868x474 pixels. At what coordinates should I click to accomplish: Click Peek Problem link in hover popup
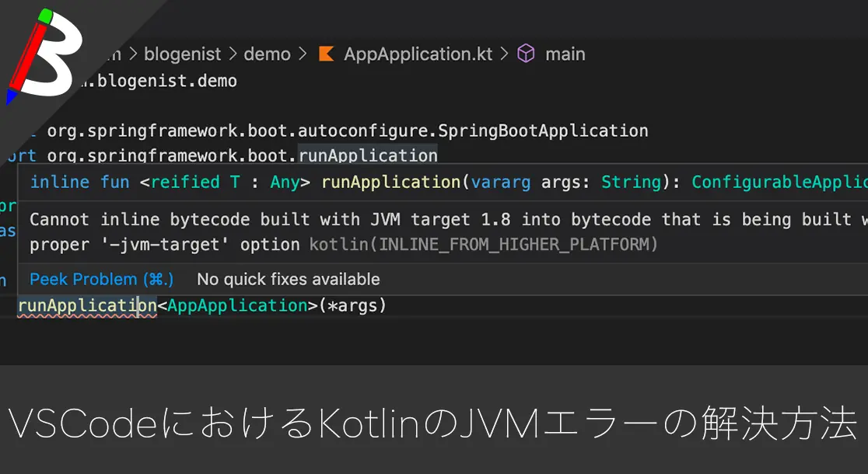click(101, 279)
